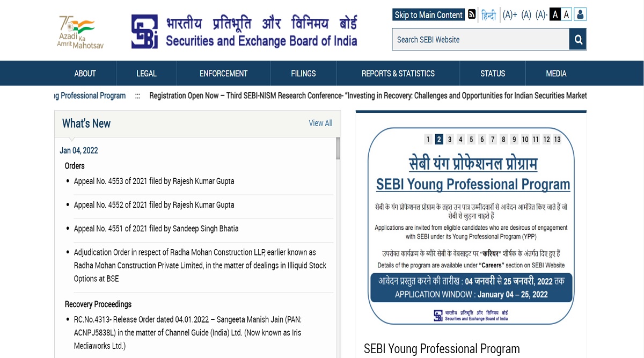Enable the high contrast black theme
Image resolution: width=644 pixels, height=358 pixels.
554,14
